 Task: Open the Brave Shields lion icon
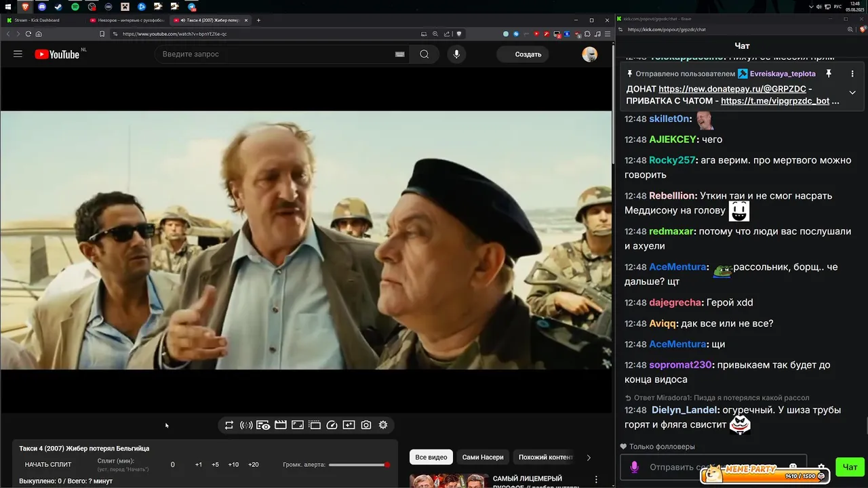coord(459,34)
